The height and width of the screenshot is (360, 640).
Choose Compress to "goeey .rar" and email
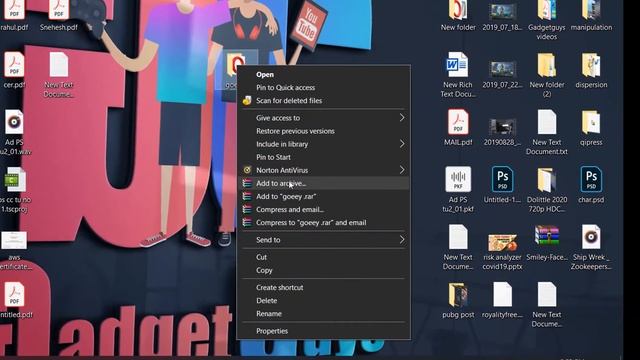point(324,222)
